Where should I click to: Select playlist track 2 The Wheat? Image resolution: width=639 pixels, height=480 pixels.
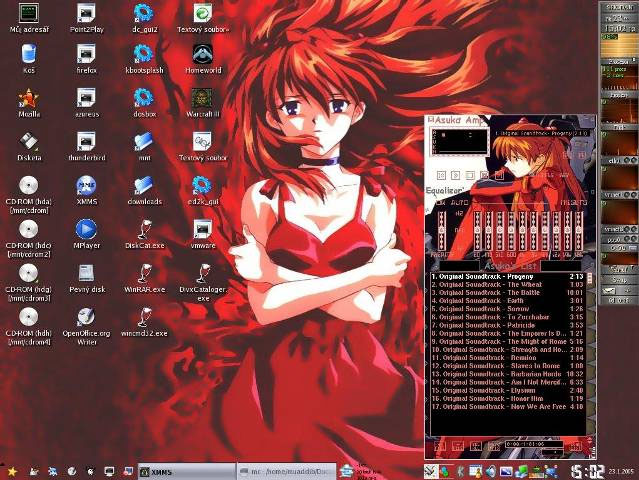[507, 285]
